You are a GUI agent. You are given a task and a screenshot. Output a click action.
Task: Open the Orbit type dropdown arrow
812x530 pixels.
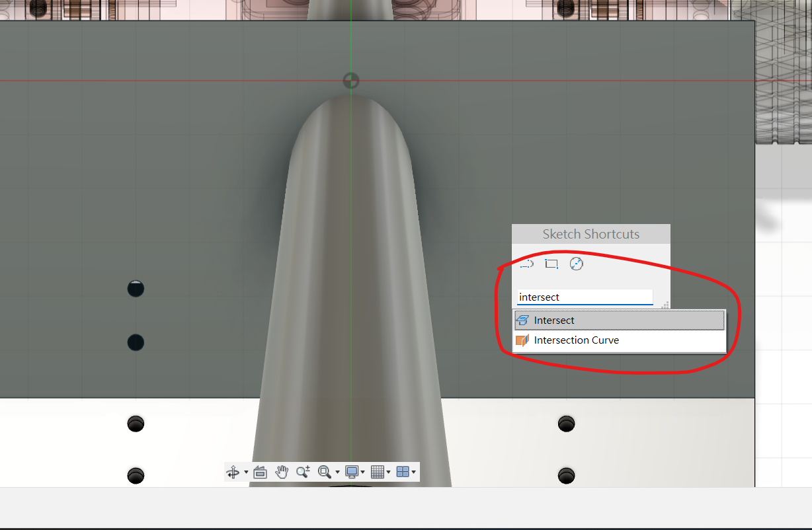(x=246, y=472)
